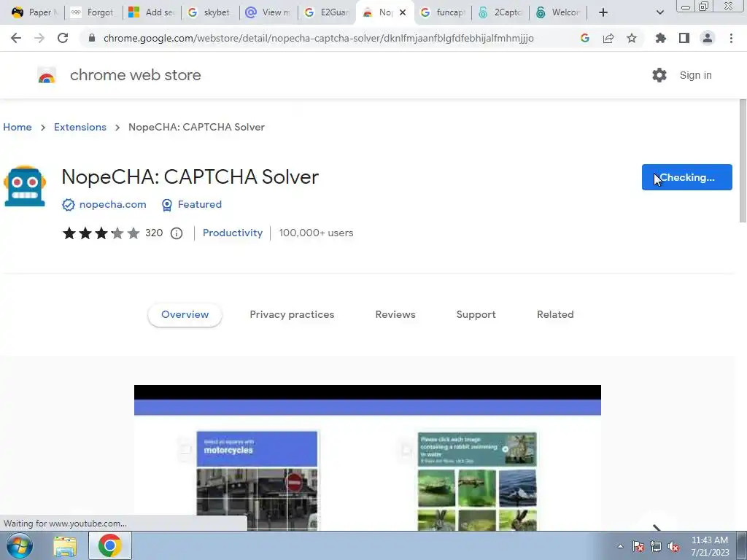The width and height of the screenshot is (747, 560).
Task: Click the browser forward arrow
Action: point(39,38)
